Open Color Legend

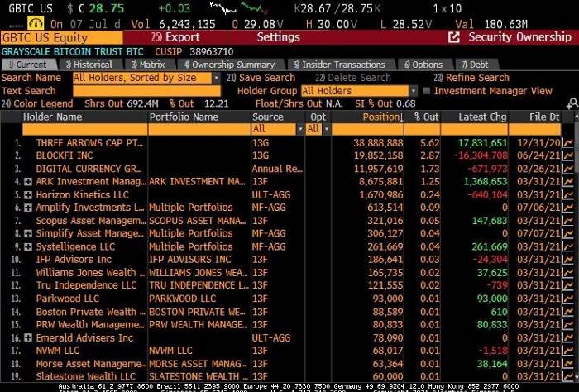37,103
